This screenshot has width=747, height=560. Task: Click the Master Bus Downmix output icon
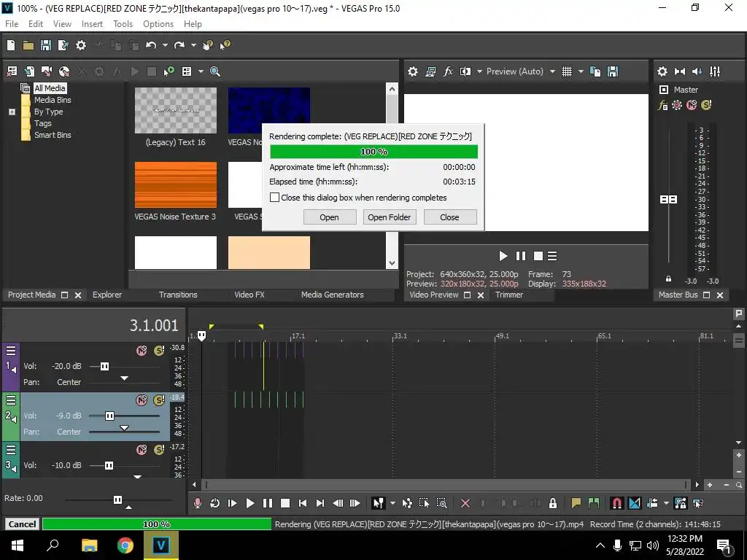[680, 71]
